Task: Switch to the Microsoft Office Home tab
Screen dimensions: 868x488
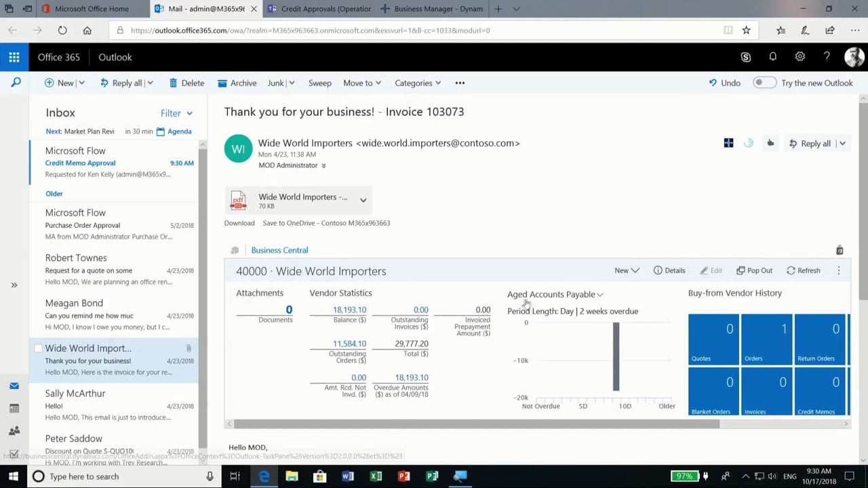Action: tap(91, 9)
